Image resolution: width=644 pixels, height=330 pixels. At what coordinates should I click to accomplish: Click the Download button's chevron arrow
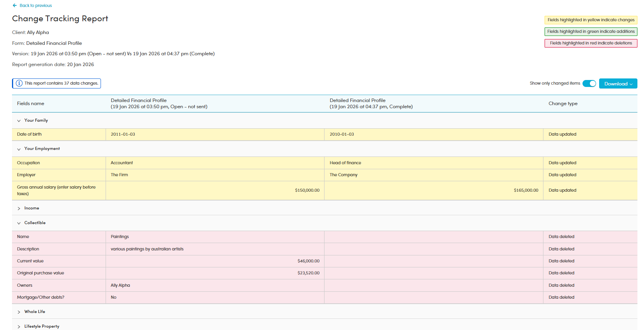pos(631,84)
